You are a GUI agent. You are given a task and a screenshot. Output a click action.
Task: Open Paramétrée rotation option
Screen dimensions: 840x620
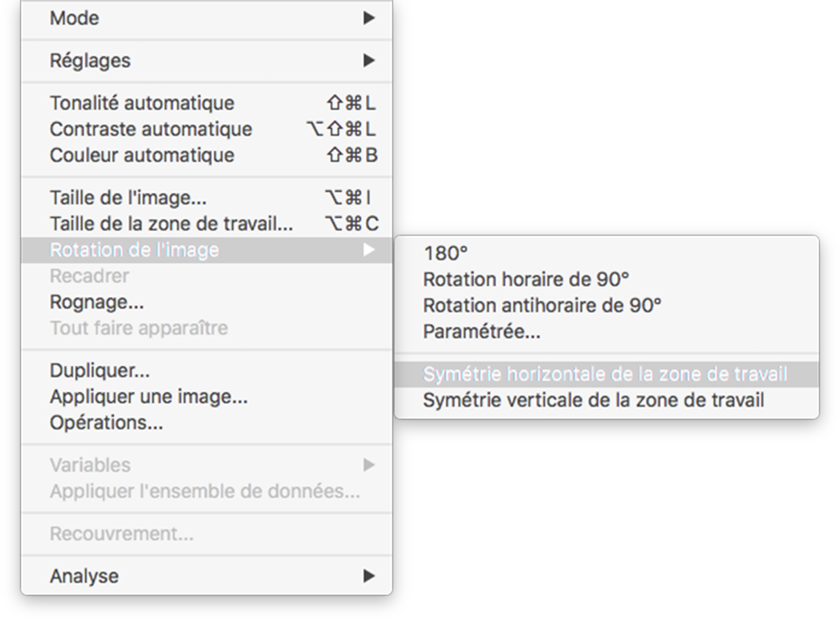[x=481, y=332]
